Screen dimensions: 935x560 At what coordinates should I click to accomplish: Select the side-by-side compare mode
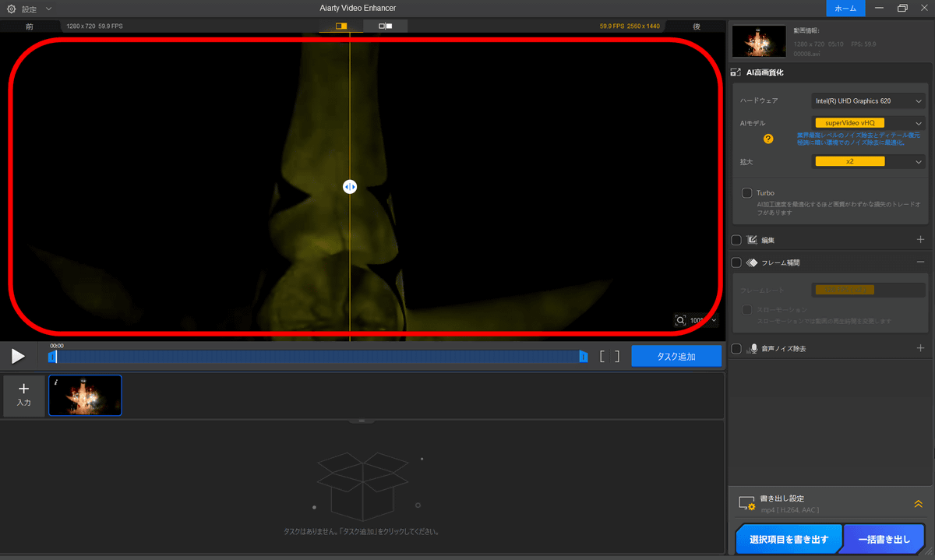click(385, 26)
